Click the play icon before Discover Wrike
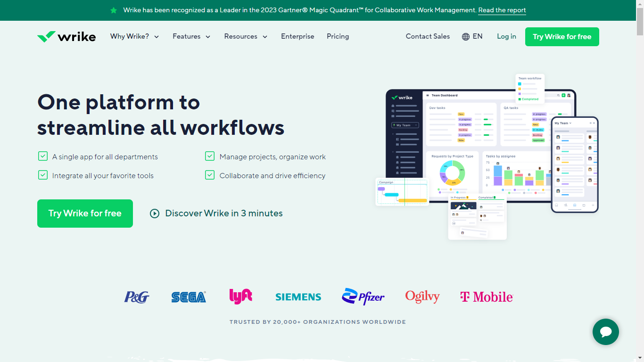This screenshot has width=644, height=362. pos(155,214)
